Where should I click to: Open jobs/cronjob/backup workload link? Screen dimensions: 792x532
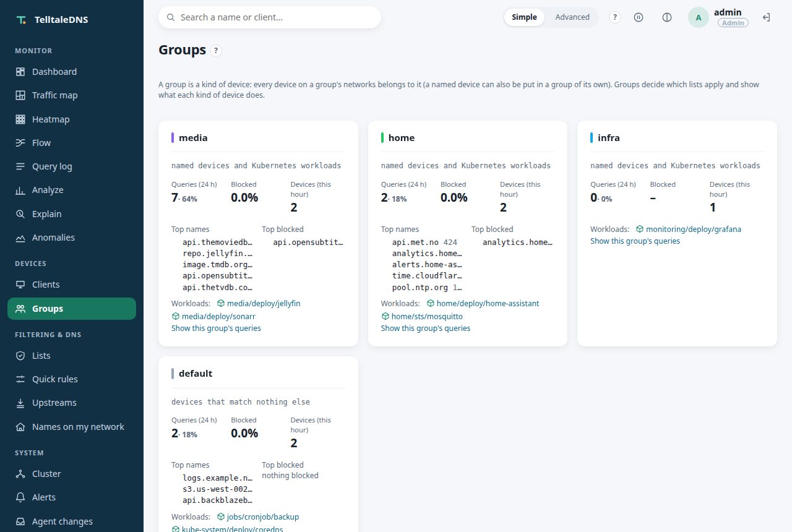(258, 517)
